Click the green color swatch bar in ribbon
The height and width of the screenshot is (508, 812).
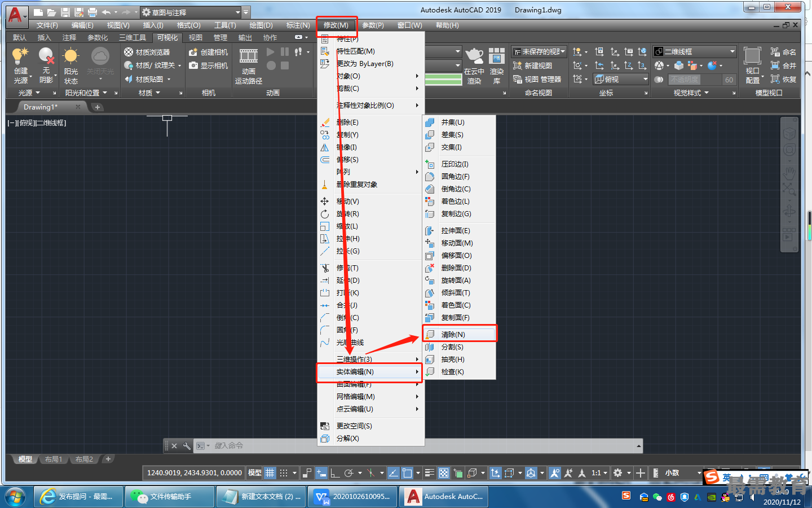click(x=443, y=80)
